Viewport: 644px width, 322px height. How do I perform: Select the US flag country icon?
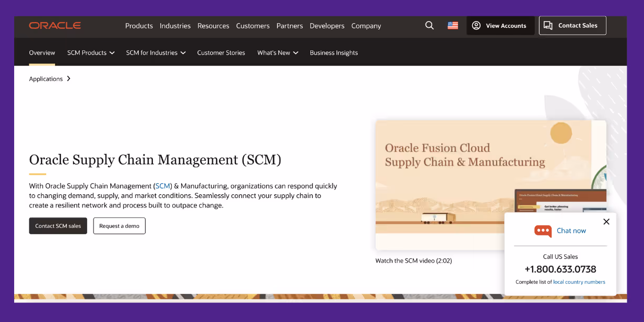click(452, 25)
